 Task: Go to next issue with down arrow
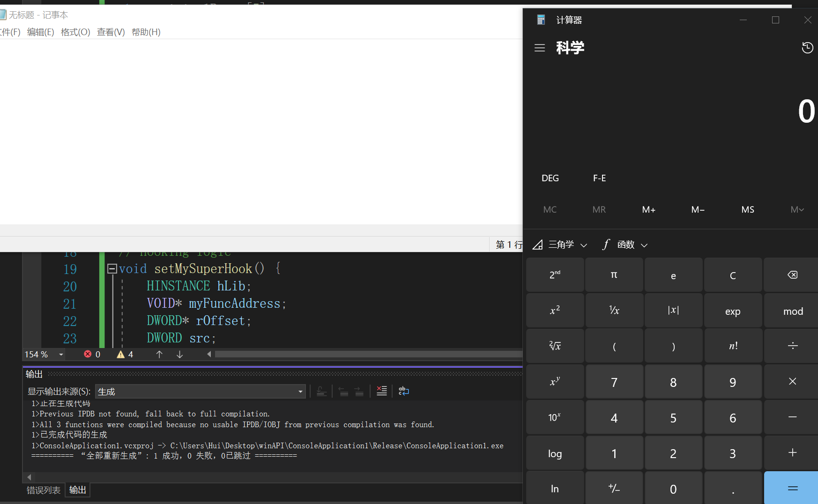point(179,354)
